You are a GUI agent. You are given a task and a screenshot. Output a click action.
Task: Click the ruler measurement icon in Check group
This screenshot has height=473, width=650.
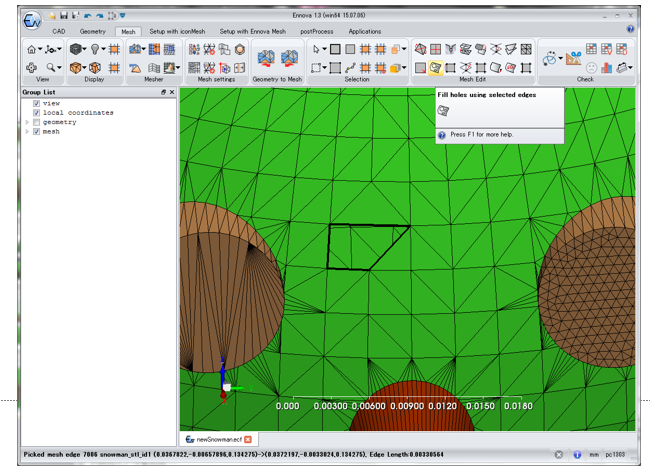pyautogui.click(x=573, y=60)
